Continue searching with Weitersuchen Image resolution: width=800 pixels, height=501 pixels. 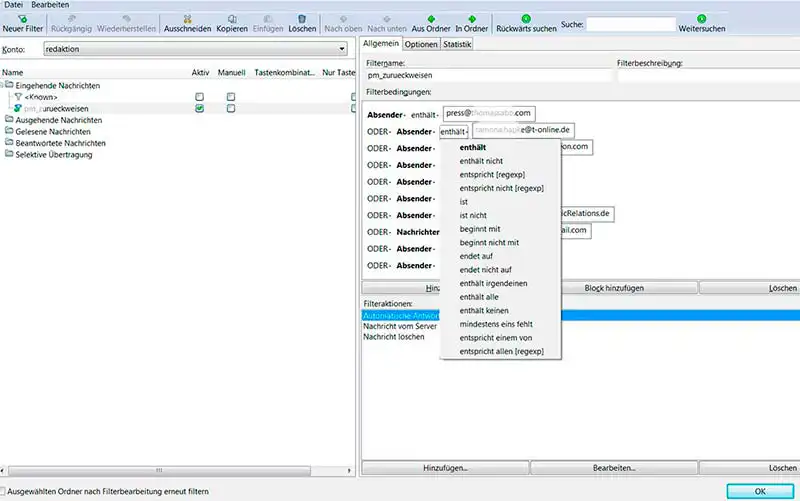click(702, 24)
